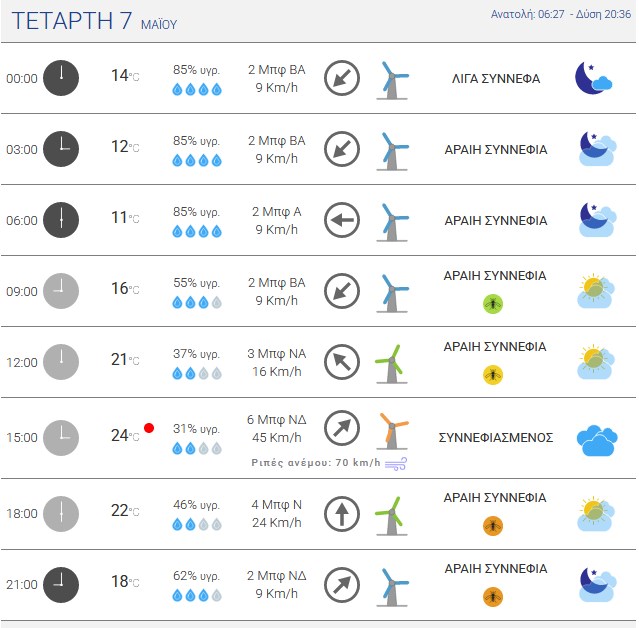Click the green windmill icon at 12:00

point(392,364)
